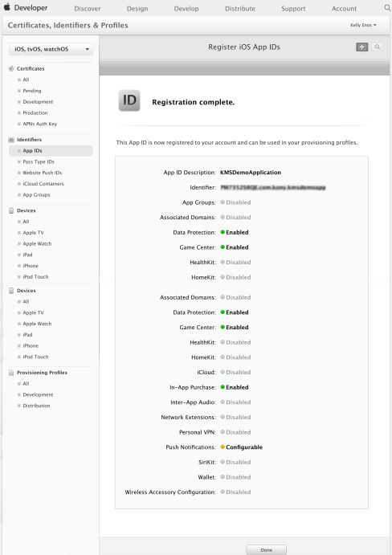Expand the Kelly Enos account menu

363,25
